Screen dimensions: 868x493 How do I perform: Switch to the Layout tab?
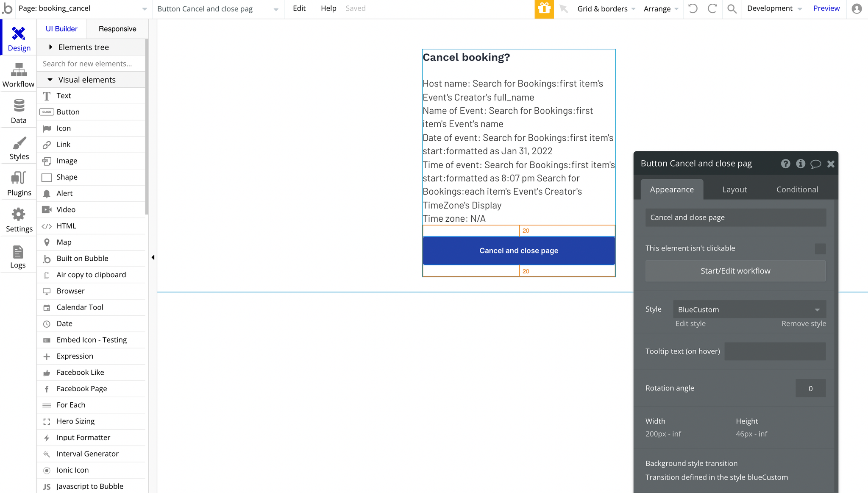[734, 189]
